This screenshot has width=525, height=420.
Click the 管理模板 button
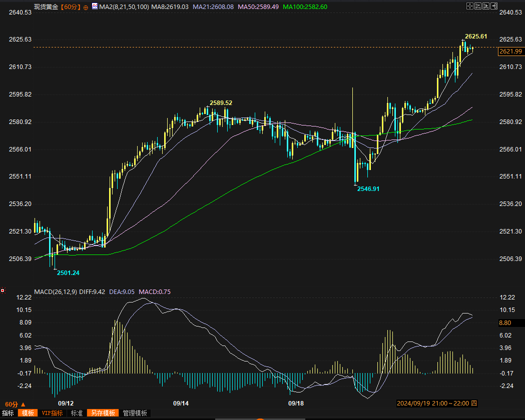point(135,413)
